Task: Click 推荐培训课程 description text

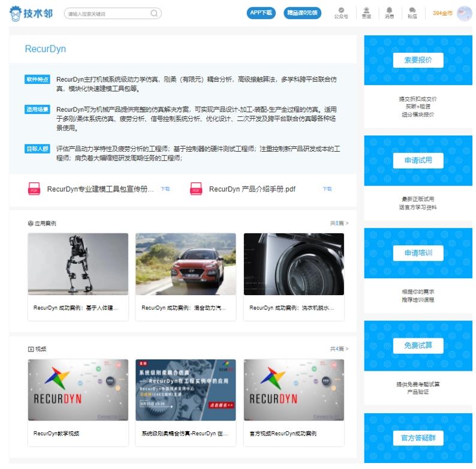Action: click(x=418, y=300)
